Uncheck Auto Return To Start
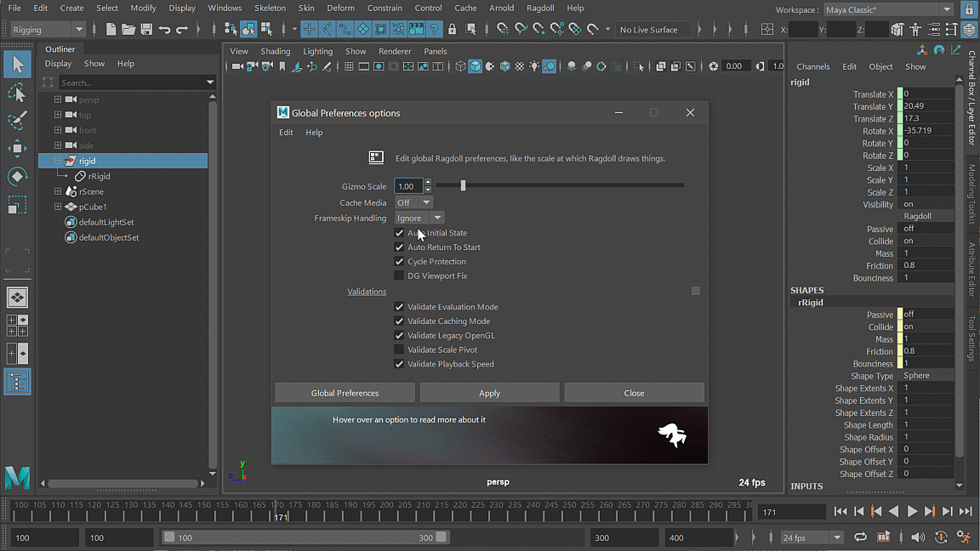 coord(399,247)
